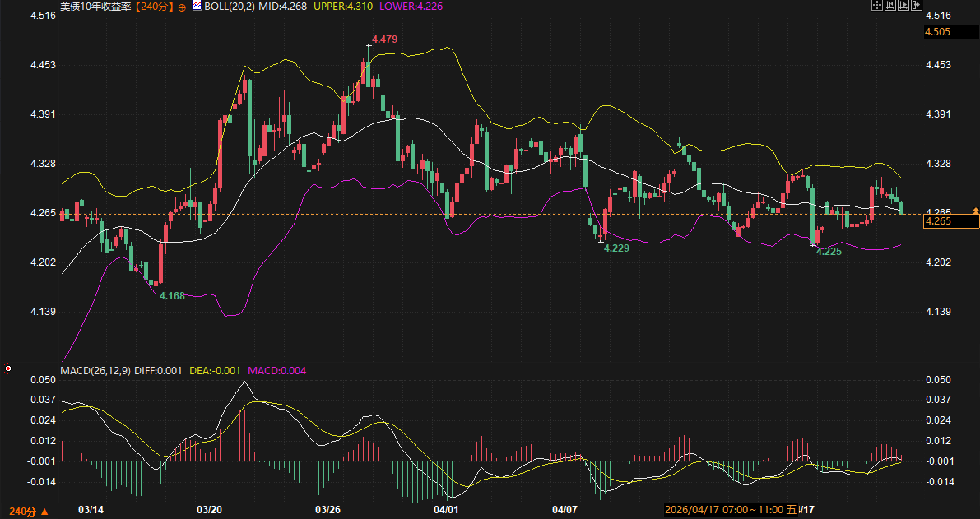Click the 美债10年收益率 chart title
Image resolution: width=980 pixels, height=519 pixels.
point(95,6)
